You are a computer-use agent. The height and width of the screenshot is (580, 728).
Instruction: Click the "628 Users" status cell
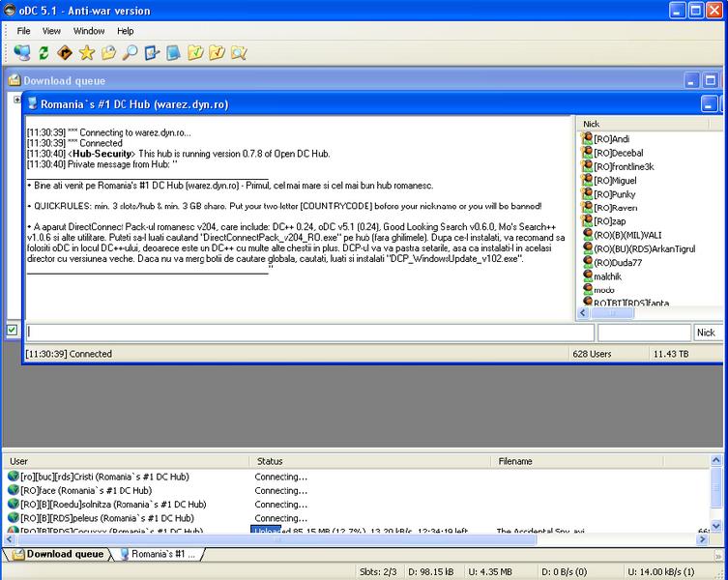tap(609, 354)
